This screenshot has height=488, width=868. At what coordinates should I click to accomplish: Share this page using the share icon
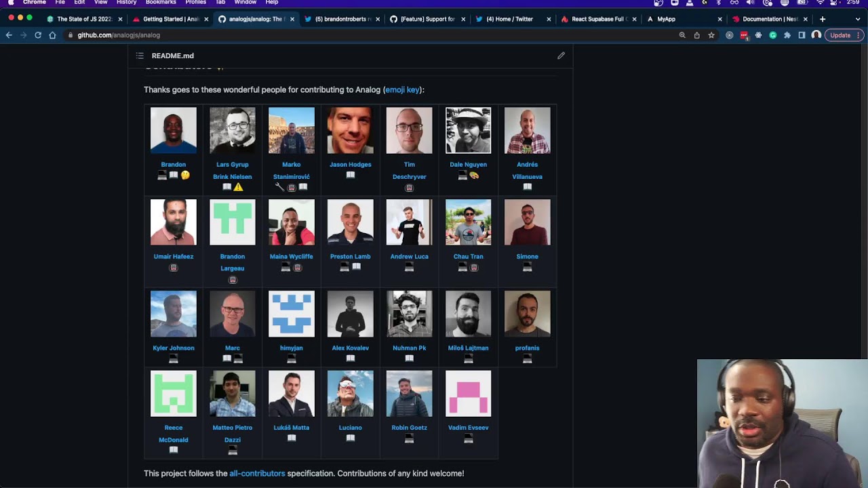696,35
